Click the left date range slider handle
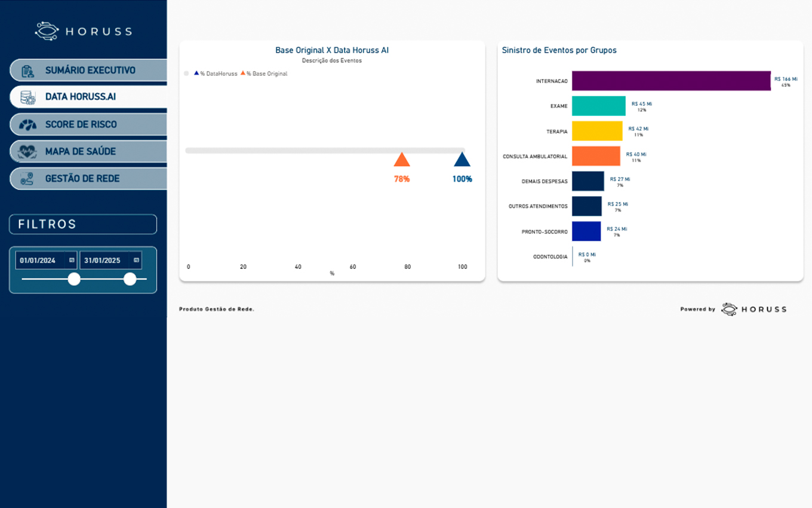 point(74,279)
